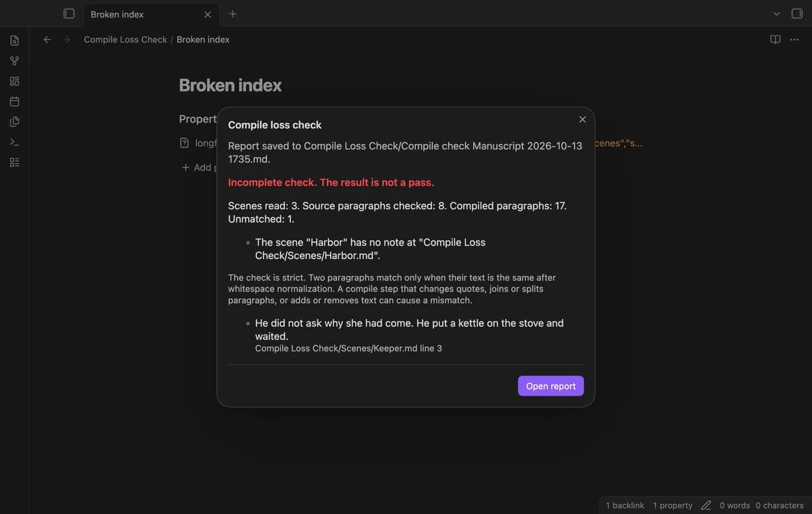Screen dimensions: 812x514
Task: Go to Compile Loss Check breadcrumb
Action: [x=125, y=39]
